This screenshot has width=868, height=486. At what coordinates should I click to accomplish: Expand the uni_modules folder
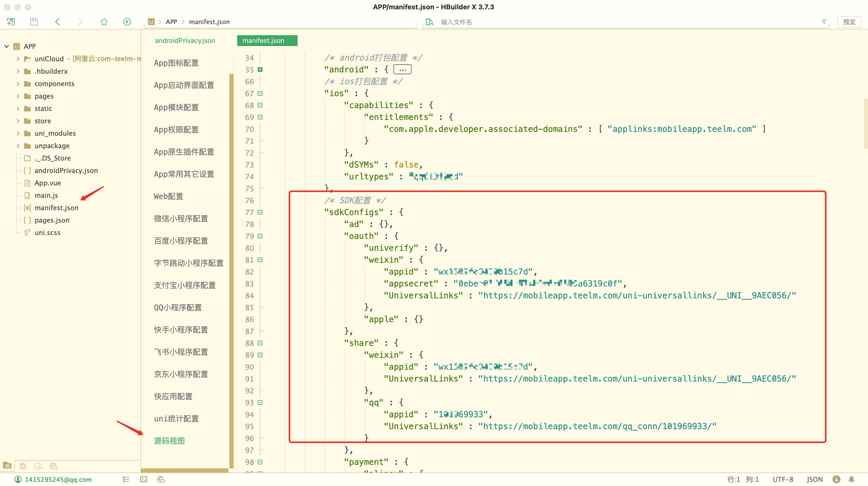click(18, 133)
